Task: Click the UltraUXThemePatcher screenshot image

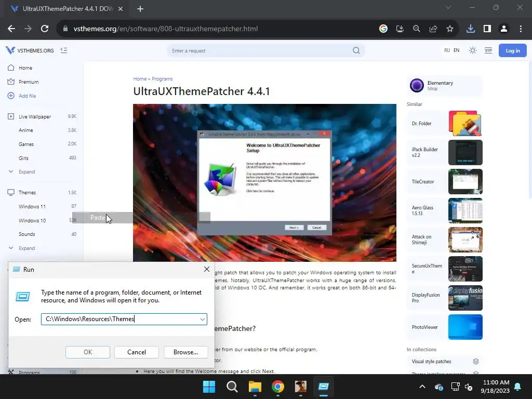Action: pos(264,182)
